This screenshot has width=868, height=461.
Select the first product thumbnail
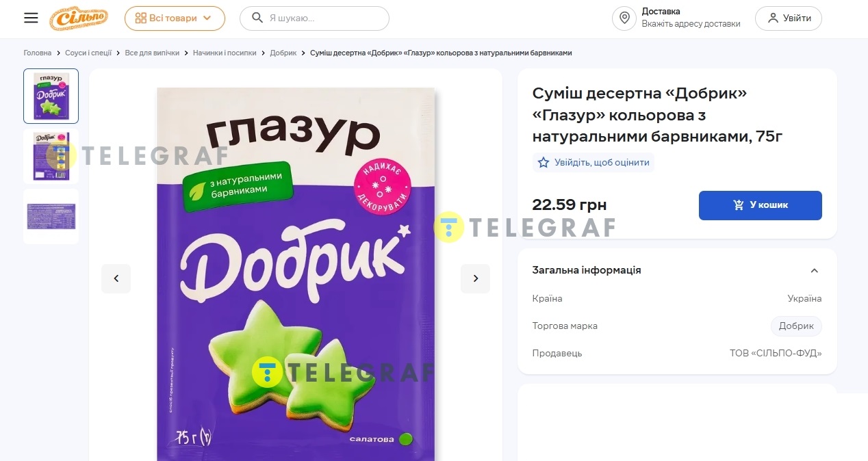pyautogui.click(x=51, y=96)
